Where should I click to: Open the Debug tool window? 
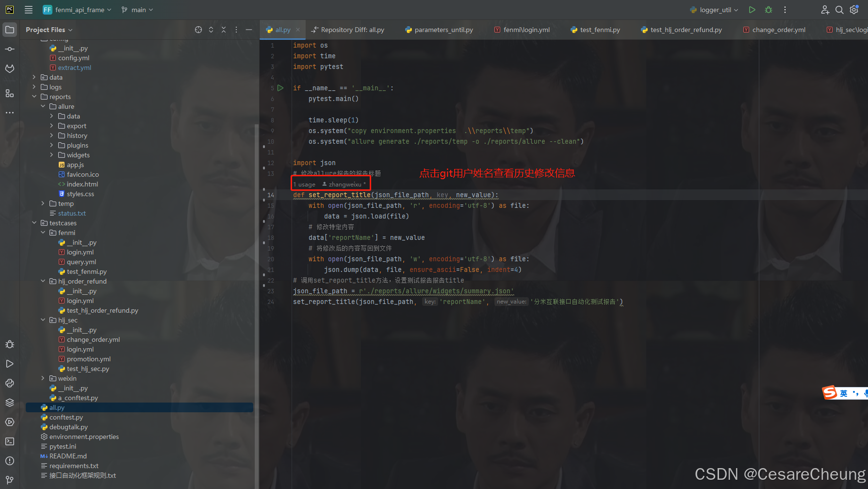pos(10,344)
